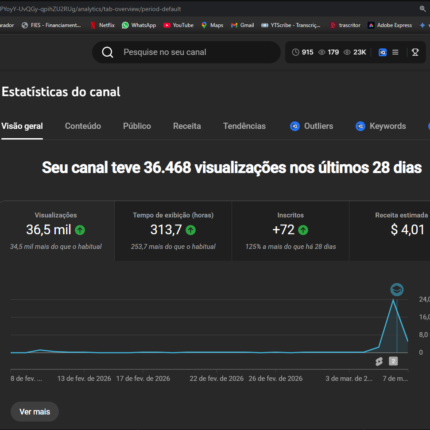Click the chart line peak
Image resolution: width=430 pixels, height=430 pixels.
point(394,300)
